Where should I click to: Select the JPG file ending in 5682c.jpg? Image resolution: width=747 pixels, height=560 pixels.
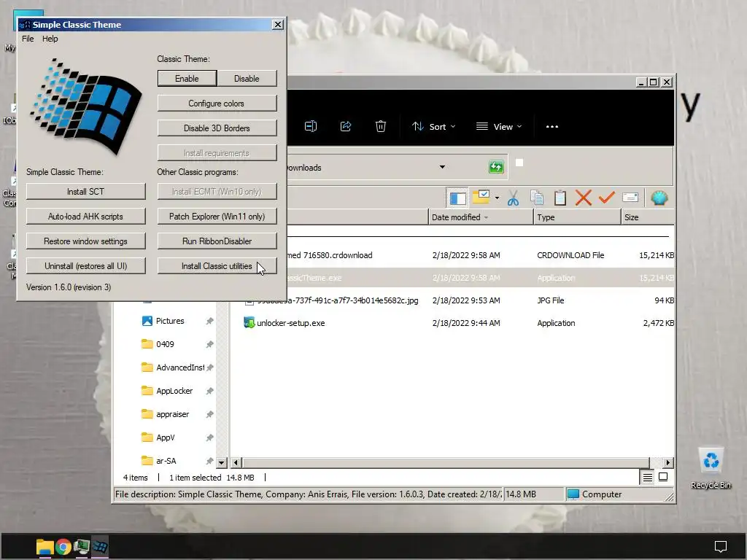click(338, 300)
